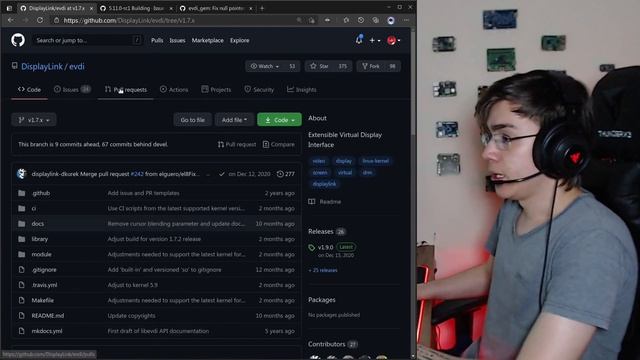Open a new browser tab
640x360 pixels.
pyautogui.click(x=262, y=8)
